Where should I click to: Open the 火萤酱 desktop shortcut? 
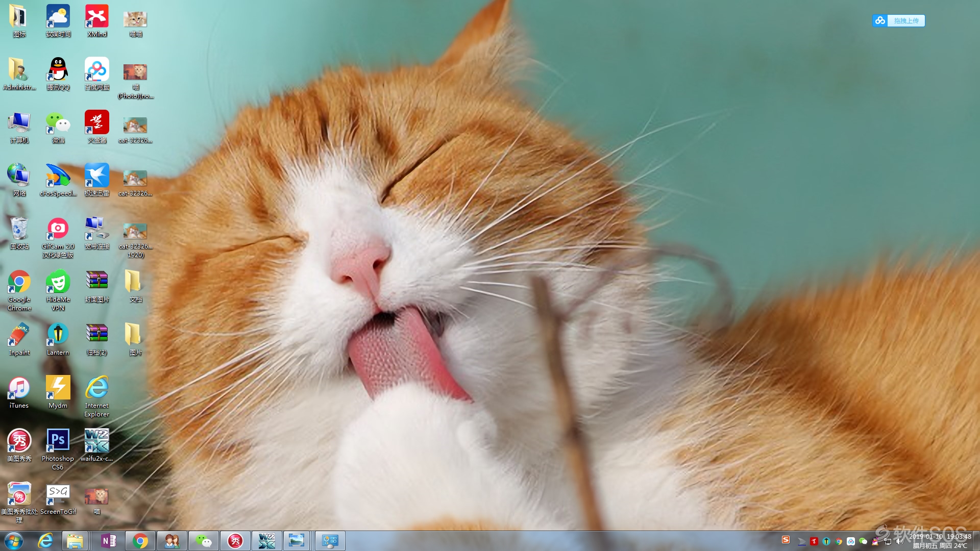(x=96, y=128)
